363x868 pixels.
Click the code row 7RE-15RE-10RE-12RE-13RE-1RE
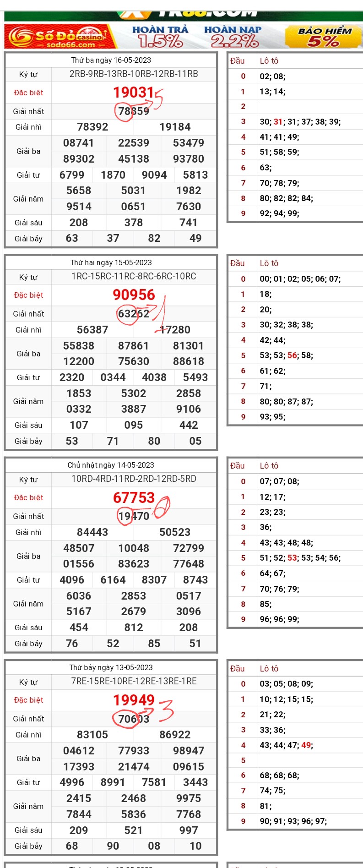point(134,682)
